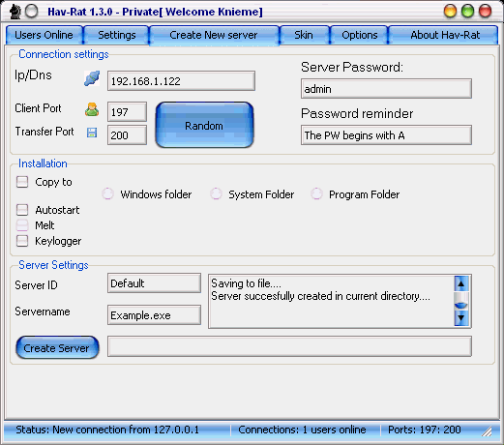Click the Ip/Dns address field

[x=181, y=81]
